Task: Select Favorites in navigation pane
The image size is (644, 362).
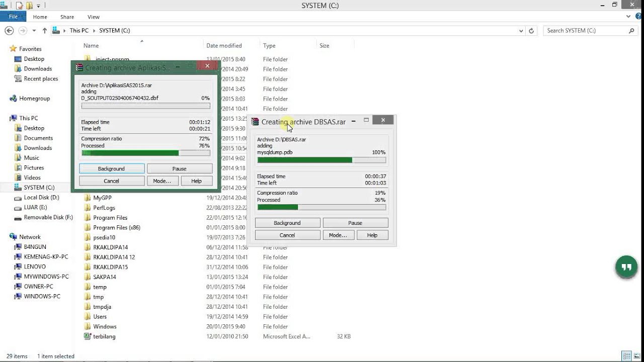Action: [30, 49]
